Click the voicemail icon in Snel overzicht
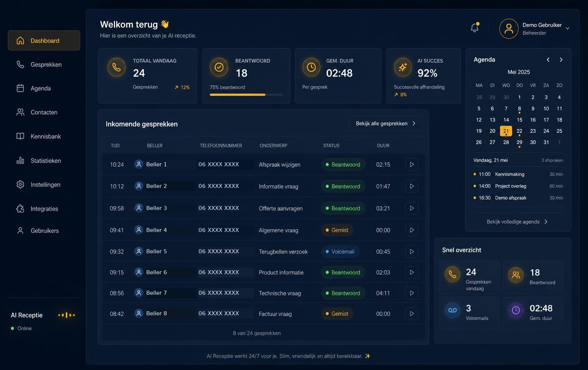This screenshot has width=588, height=370. pos(452,310)
